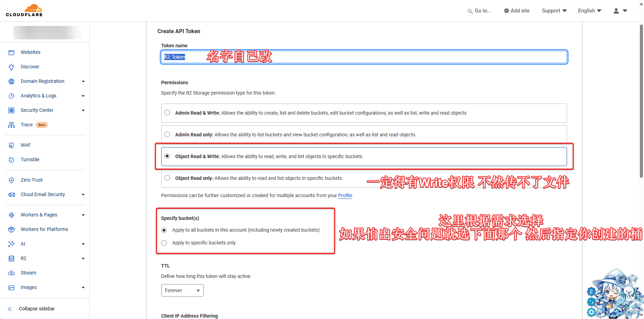Click the Zero Trust icon
Screen dimensions: 644x319
click(x=11, y=180)
